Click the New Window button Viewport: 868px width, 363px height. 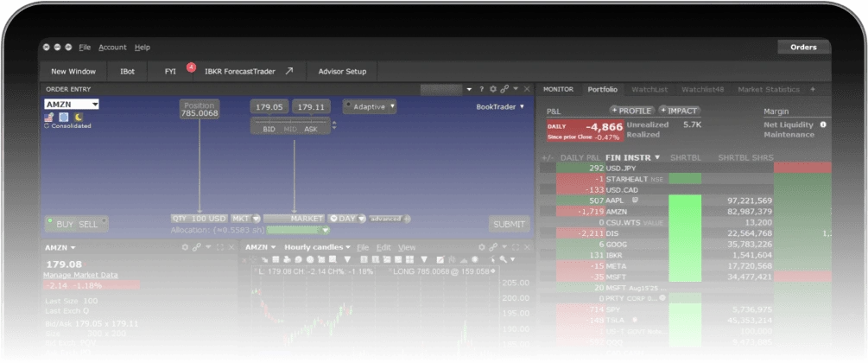pyautogui.click(x=73, y=72)
